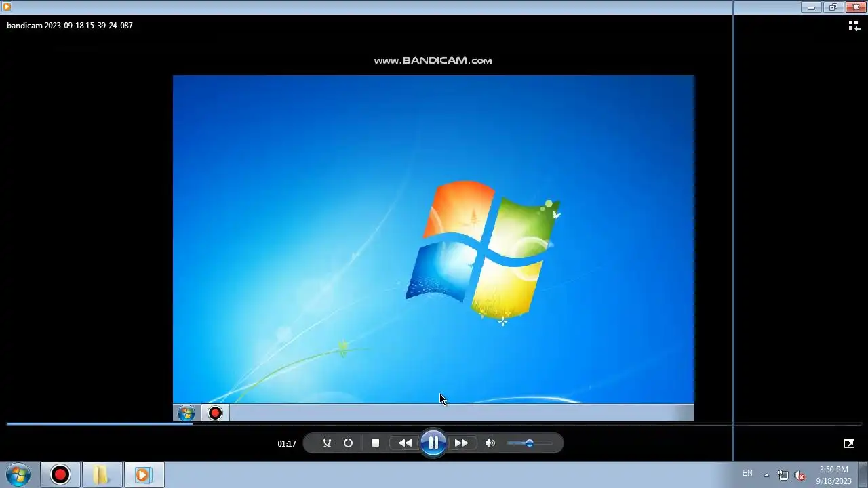Mute the player sound

click(490, 443)
